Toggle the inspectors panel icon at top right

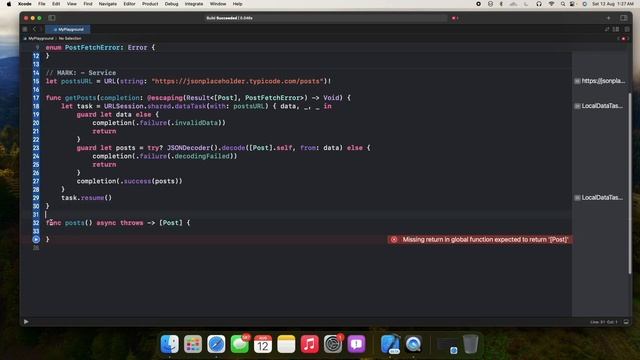624,18
